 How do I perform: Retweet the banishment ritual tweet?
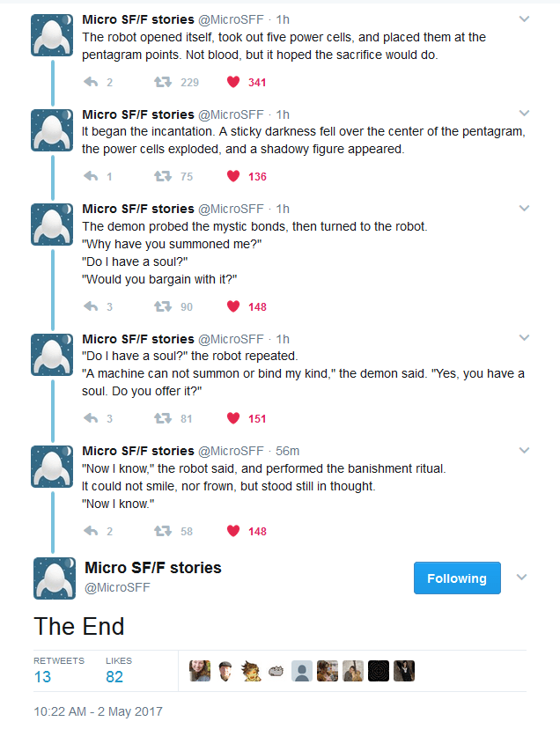[162, 531]
